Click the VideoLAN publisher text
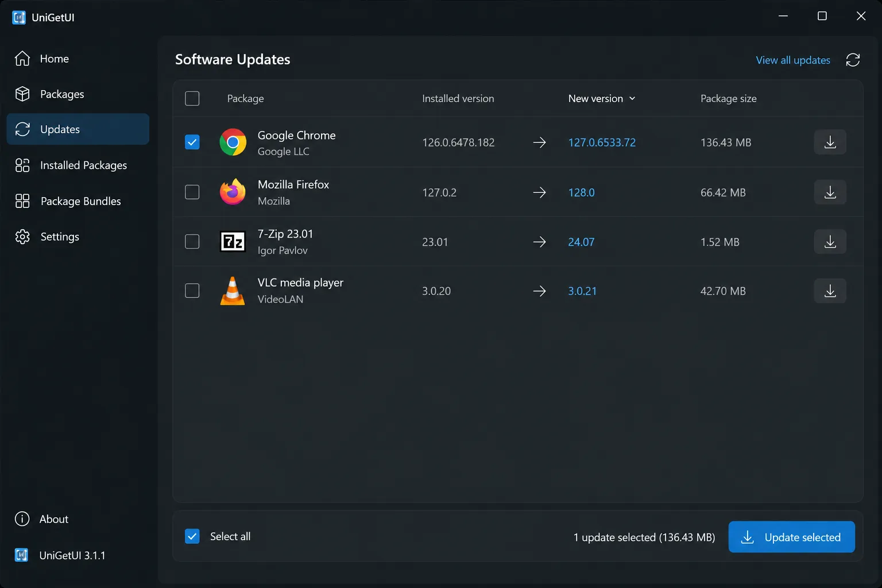The width and height of the screenshot is (882, 588). [x=280, y=299]
